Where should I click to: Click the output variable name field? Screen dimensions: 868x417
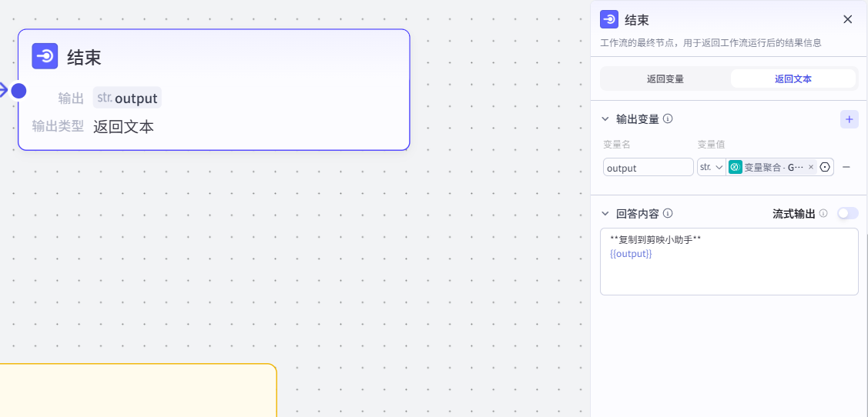pos(648,167)
